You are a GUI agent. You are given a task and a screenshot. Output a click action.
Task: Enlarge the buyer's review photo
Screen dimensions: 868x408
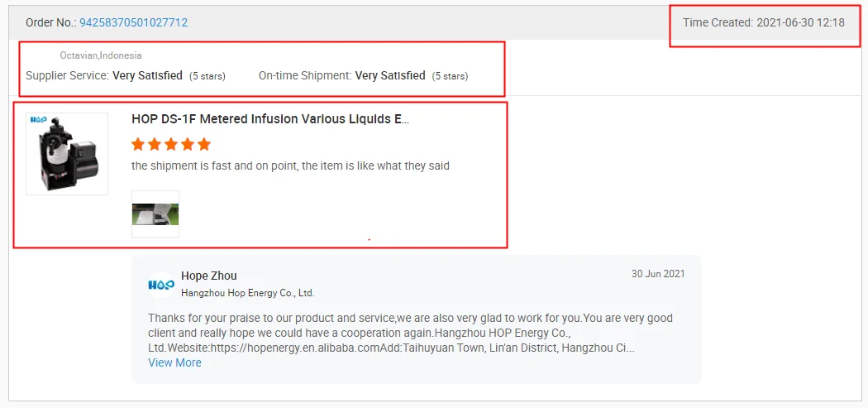click(155, 214)
